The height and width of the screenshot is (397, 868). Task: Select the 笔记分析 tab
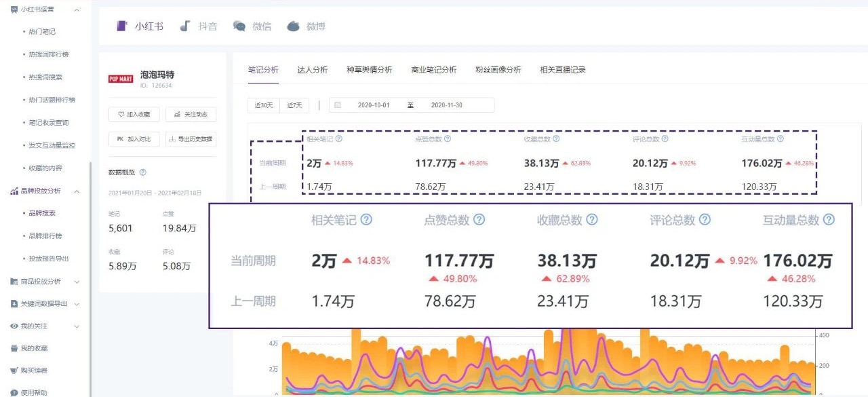tap(263, 69)
